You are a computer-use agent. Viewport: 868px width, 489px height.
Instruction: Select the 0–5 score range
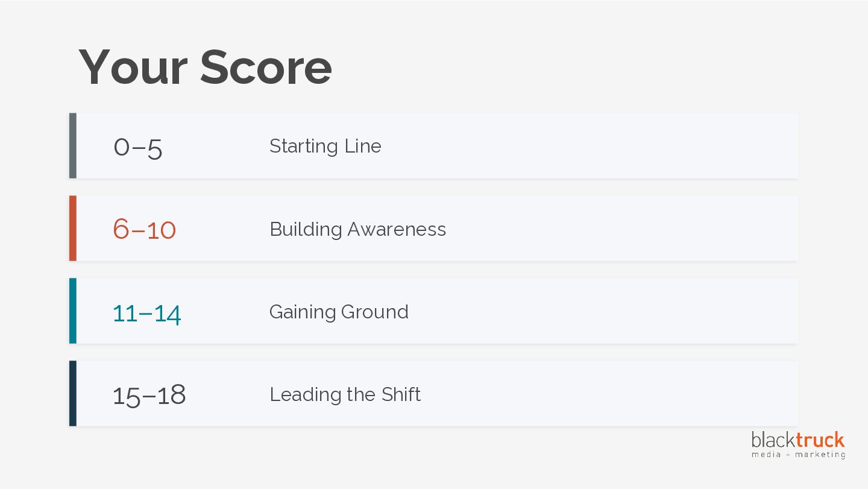pos(138,147)
